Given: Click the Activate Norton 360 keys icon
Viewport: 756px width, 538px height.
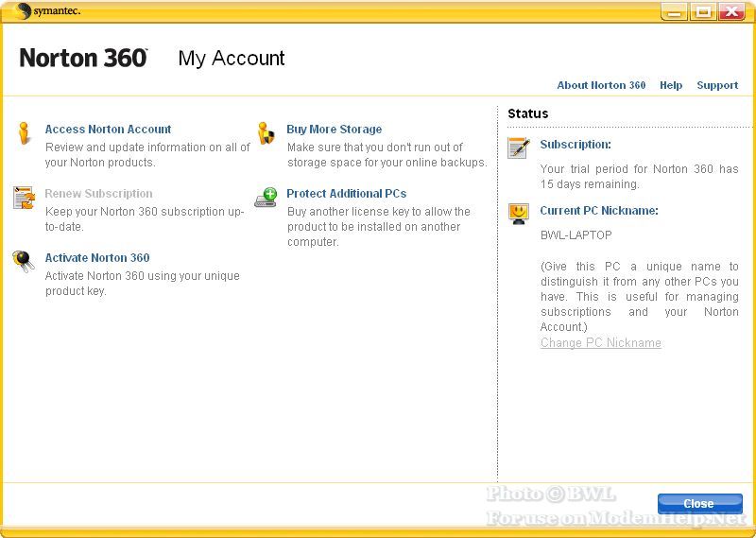Looking at the screenshot, I should pos(24,261).
